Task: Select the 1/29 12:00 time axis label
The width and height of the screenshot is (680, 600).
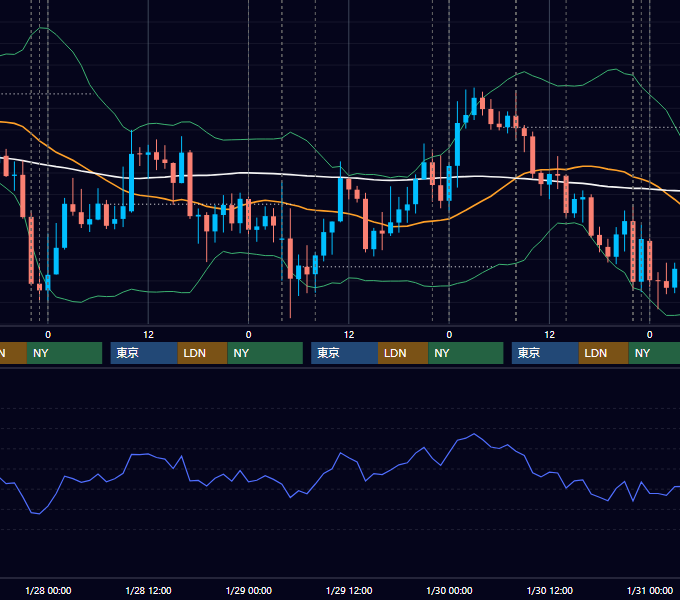Action: click(x=349, y=590)
